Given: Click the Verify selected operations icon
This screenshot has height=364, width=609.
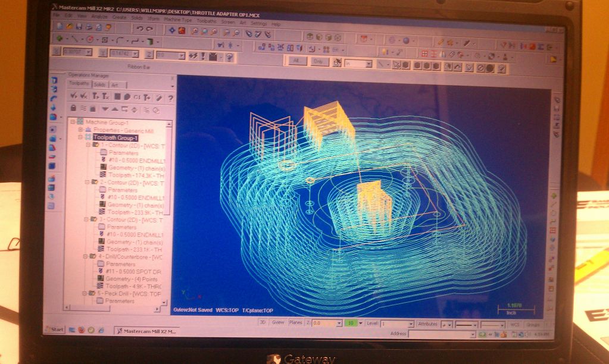Looking at the screenshot, I should point(127,96).
